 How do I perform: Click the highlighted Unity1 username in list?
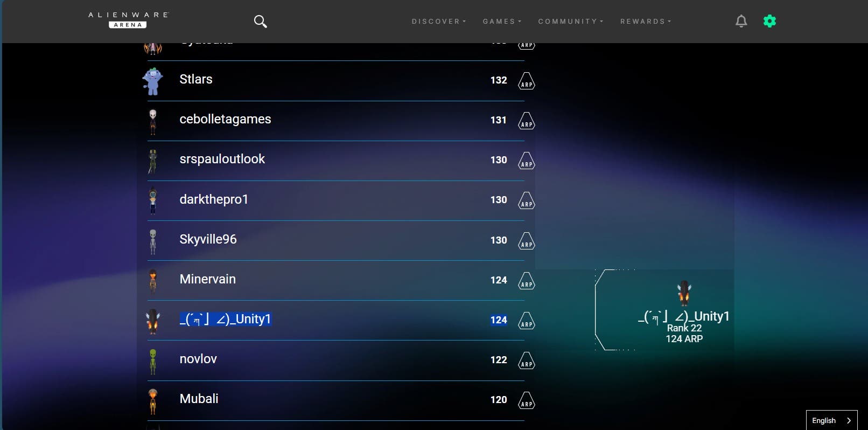tap(225, 319)
